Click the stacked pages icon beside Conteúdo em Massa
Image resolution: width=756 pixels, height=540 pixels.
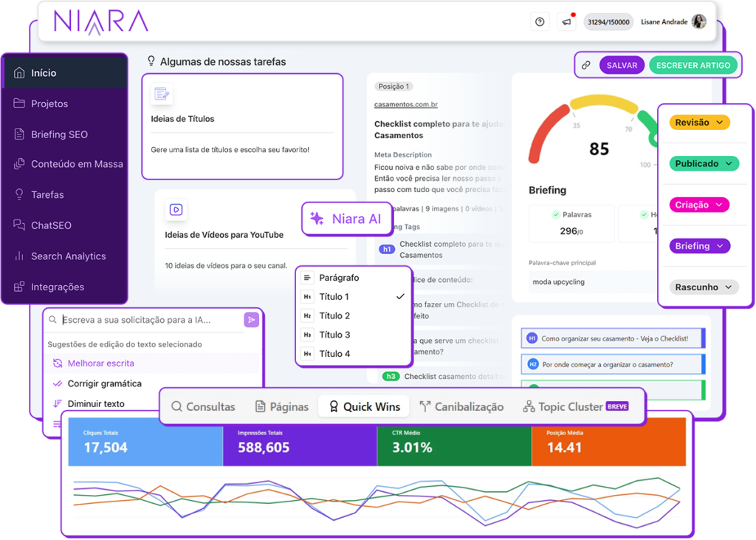pyautogui.click(x=19, y=164)
